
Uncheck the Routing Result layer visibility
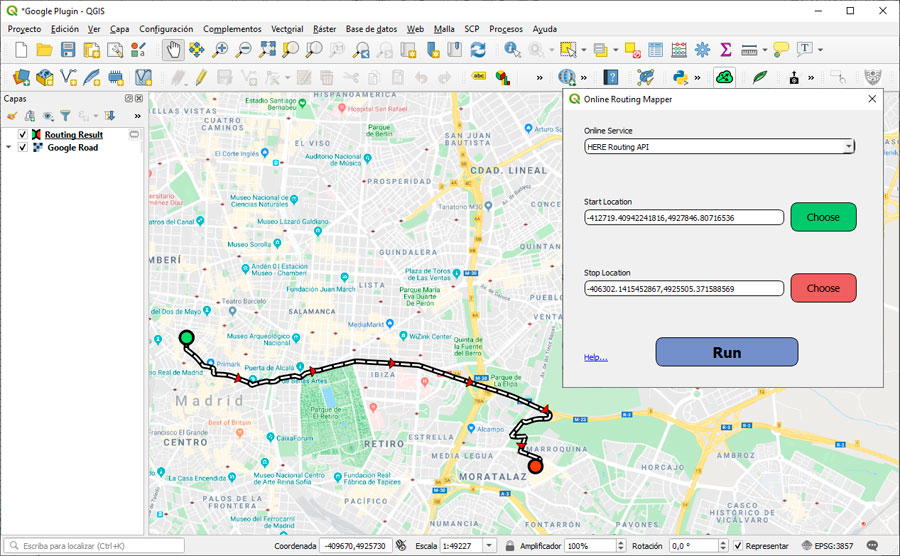pyautogui.click(x=22, y=134)
